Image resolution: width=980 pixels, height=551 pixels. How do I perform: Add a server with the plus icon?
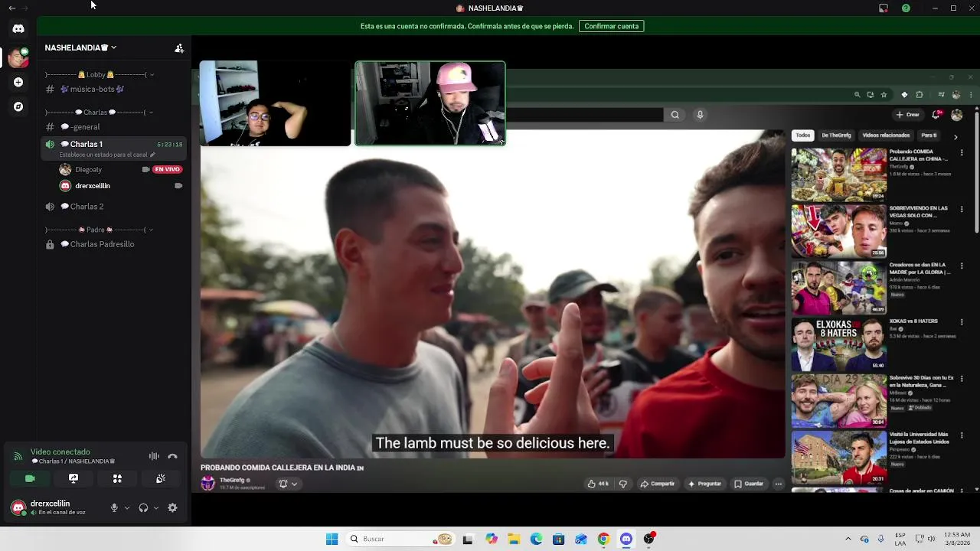[18, 82]
